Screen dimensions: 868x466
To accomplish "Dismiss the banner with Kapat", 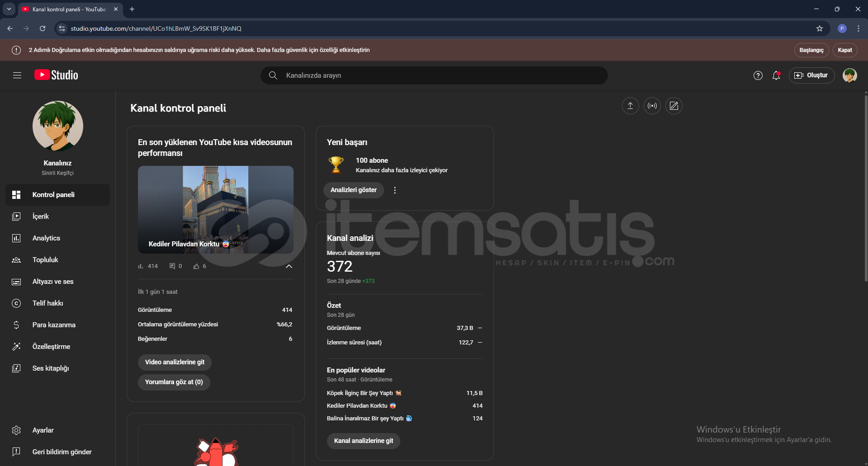I will 844,50.
